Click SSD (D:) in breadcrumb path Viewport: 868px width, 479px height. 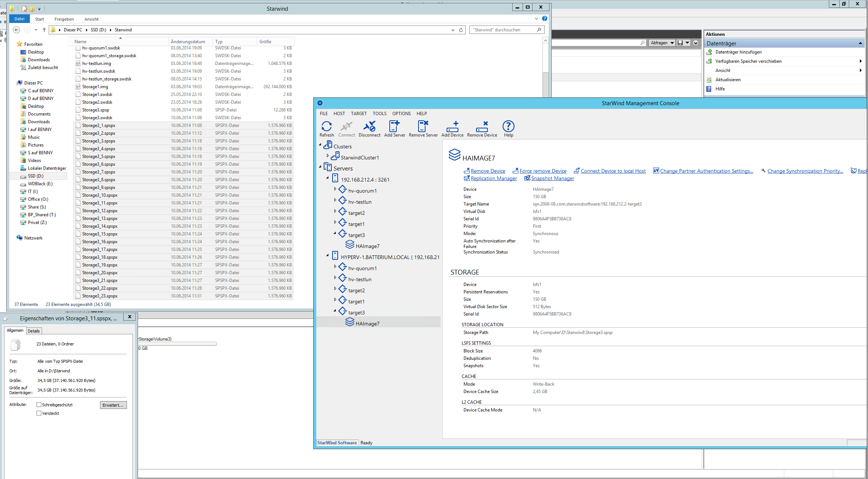coord(98,30)
